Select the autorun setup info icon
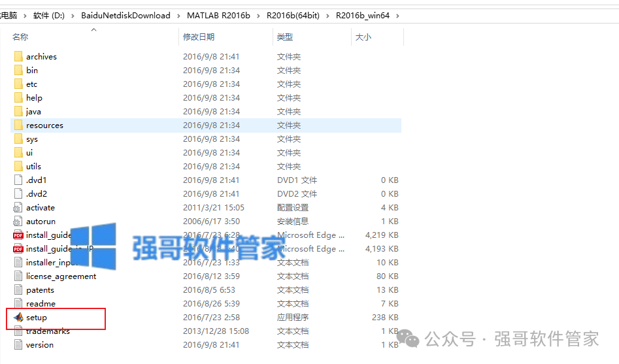This screenshot has width=619, height=364. pos(18,221)
